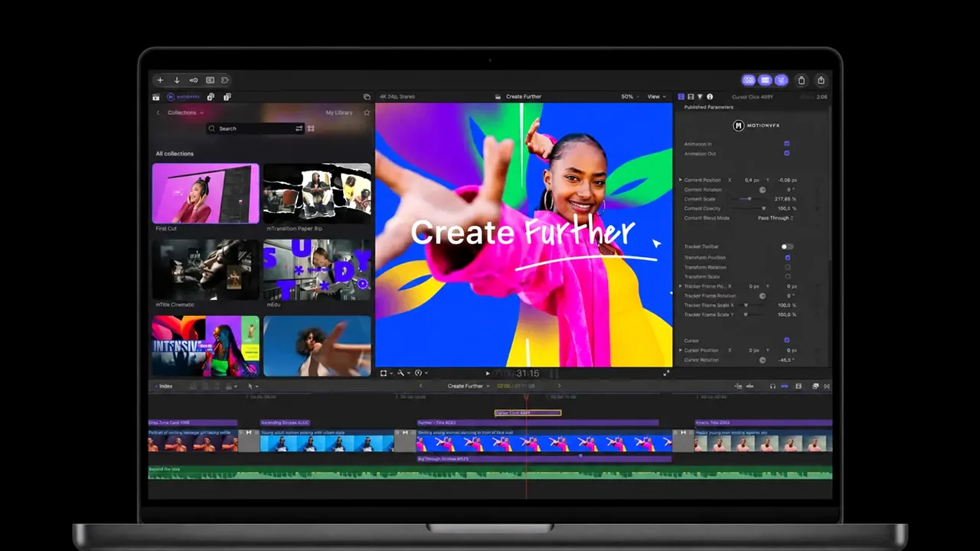Open the viewer View dropdown

[656, 97]
